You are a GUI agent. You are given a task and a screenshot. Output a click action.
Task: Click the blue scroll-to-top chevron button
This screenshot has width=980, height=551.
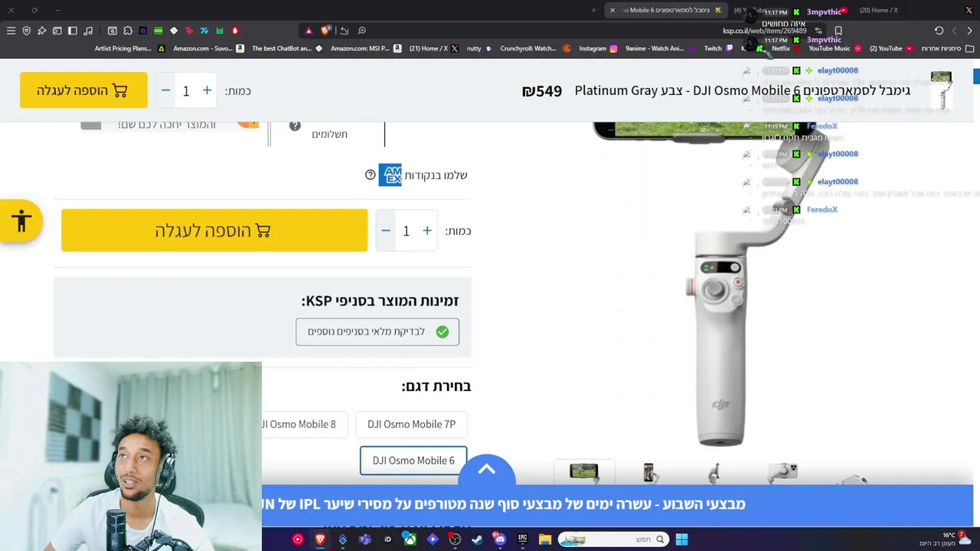[486, 470]
